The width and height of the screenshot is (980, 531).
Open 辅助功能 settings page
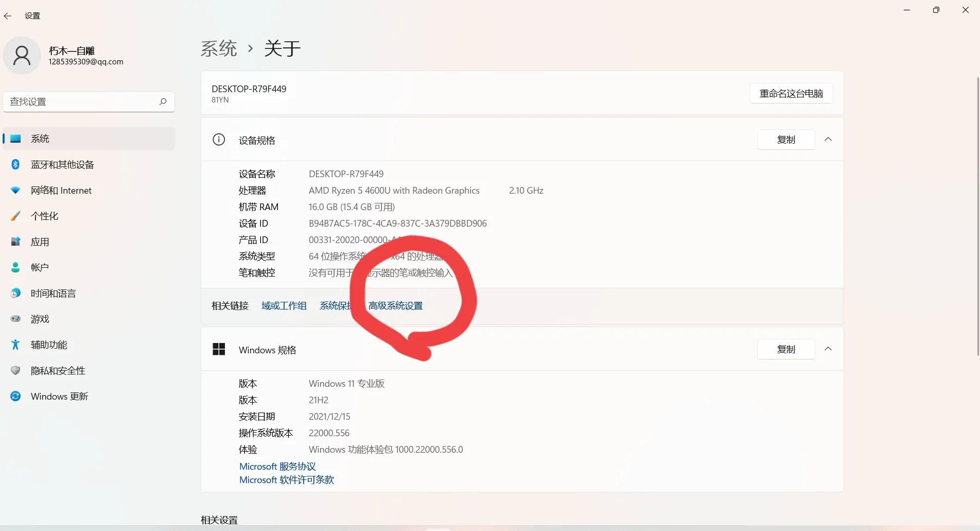[x=48, y=345]
